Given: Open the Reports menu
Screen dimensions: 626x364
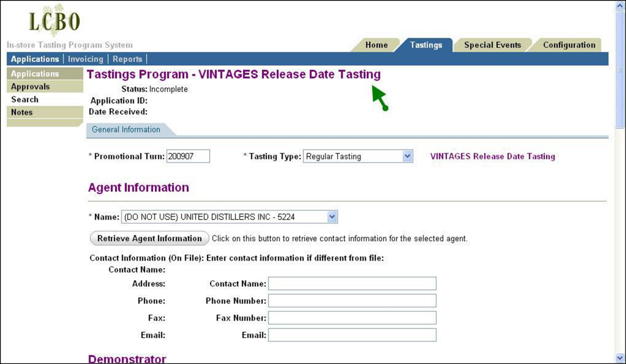Looking at the screenshot, I should click(x=127, y=59).
